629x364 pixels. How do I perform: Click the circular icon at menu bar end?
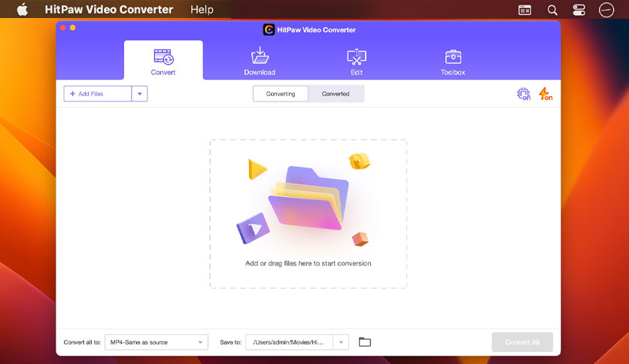606,10
